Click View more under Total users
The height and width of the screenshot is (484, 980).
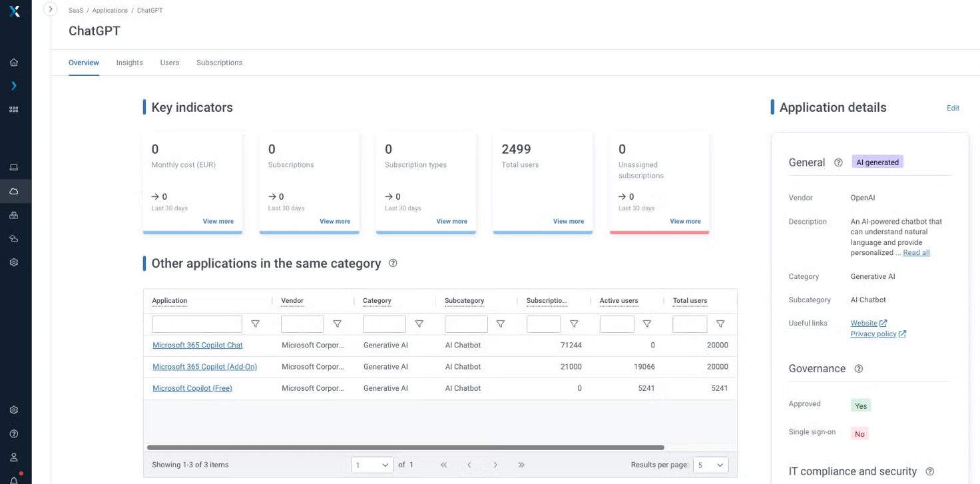[568, 222]
